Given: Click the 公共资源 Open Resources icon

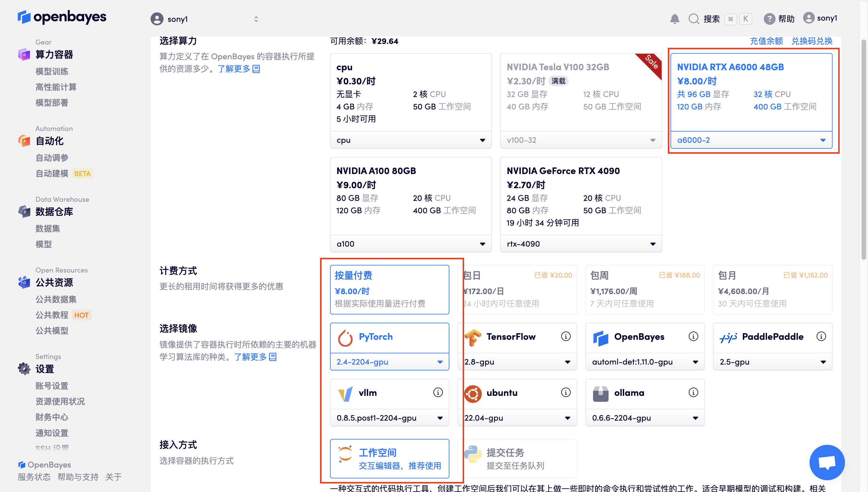Looking at the screenshot, I should (24, 283).
